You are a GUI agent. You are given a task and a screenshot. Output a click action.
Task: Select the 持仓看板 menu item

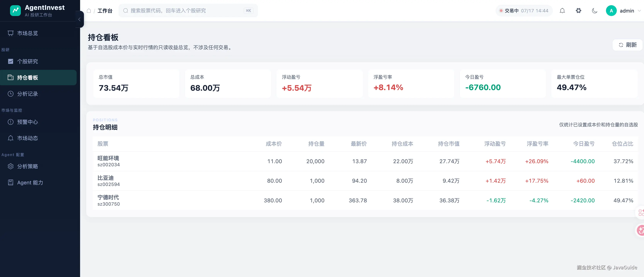tap(38, 77)
